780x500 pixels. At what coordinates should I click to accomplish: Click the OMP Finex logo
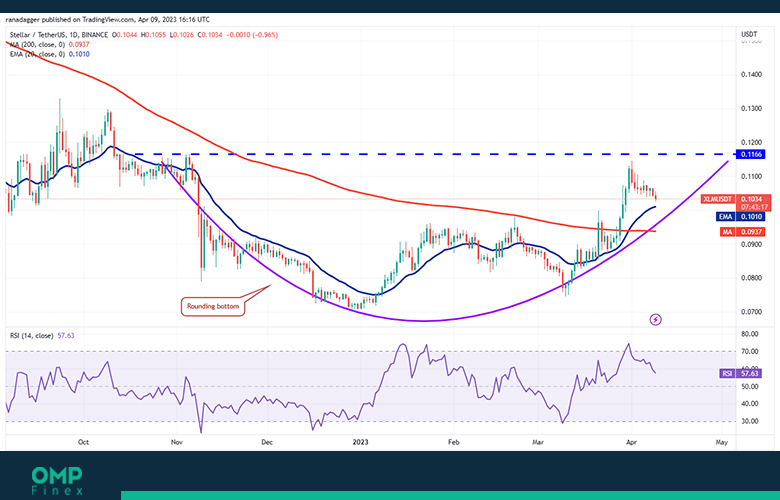(57, 481)
